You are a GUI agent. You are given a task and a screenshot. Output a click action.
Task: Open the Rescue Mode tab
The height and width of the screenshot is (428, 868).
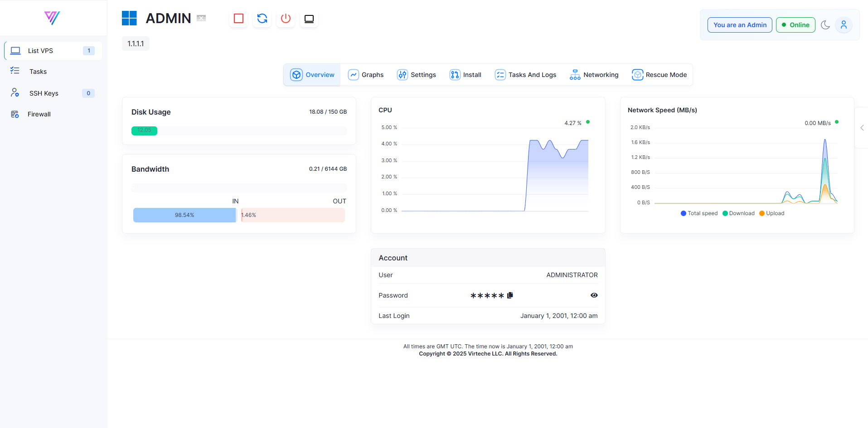point(659,75)
